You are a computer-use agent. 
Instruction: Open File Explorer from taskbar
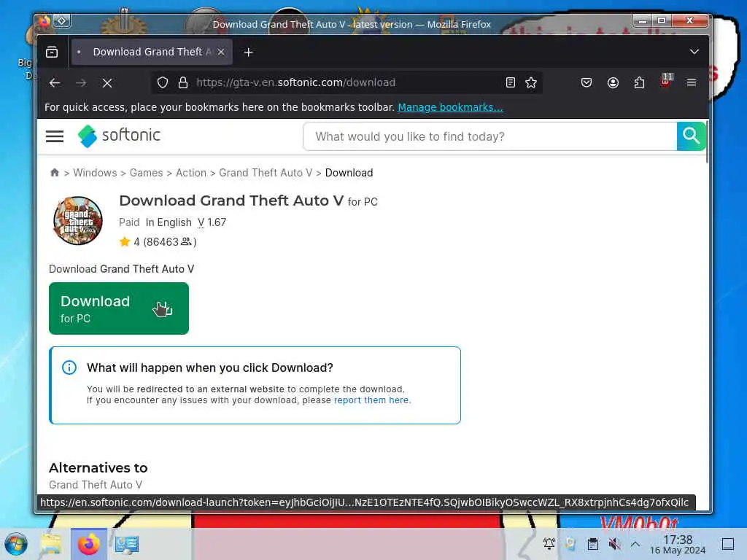tap(50, 544)
